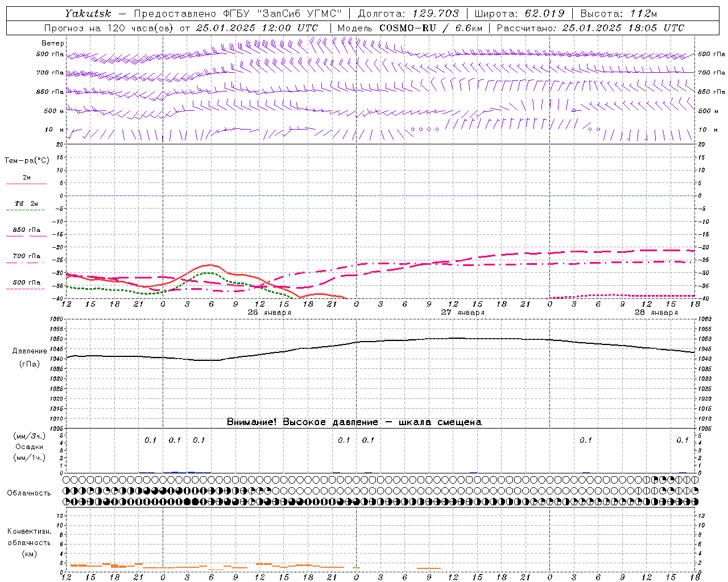This screenshot has height=582, width=728.
Task: Click the '2м' temperature legend entry
Action: pyautogui.click(x=27, y=177)
